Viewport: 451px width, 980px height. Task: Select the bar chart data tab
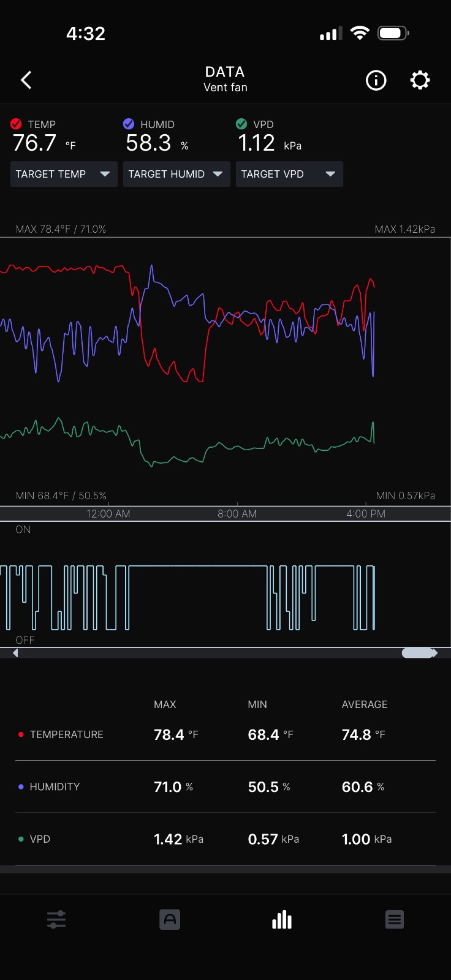click(282, 919)
